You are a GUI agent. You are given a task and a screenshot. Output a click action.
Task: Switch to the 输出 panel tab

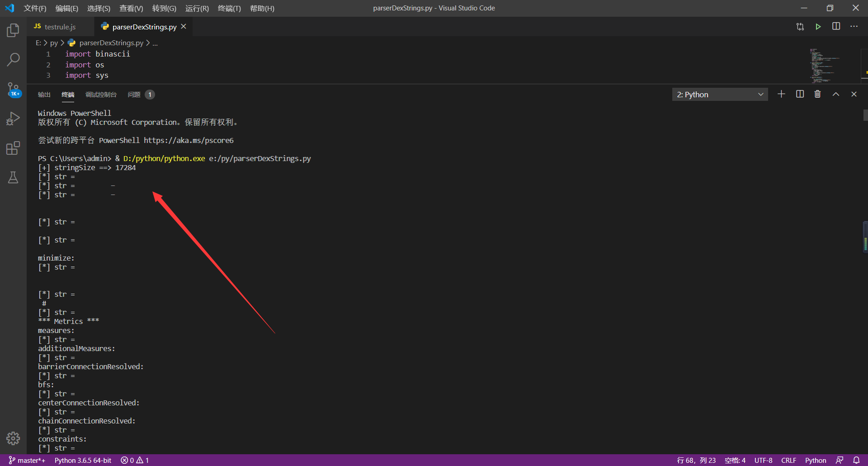pos(44,95)
